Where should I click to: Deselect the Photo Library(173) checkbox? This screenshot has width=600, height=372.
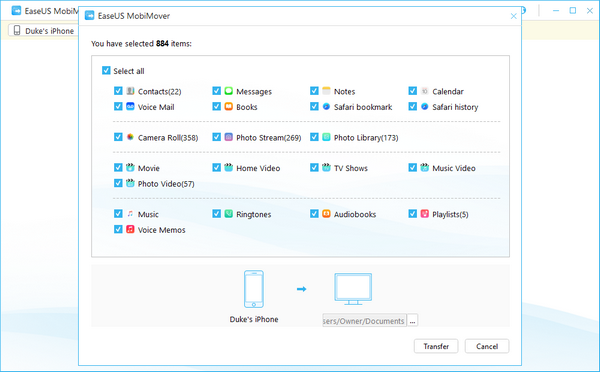(314, 137)
